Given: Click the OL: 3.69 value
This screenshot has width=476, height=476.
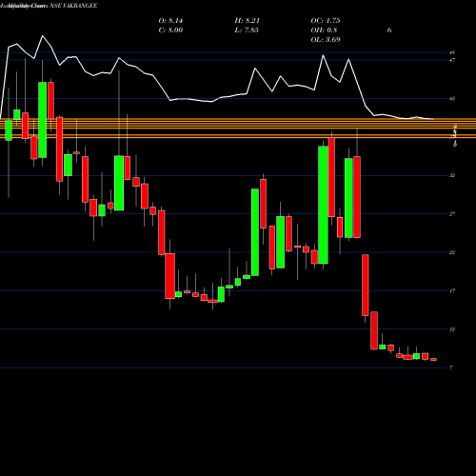Looking at the screenshot, I should click(326, 40).
